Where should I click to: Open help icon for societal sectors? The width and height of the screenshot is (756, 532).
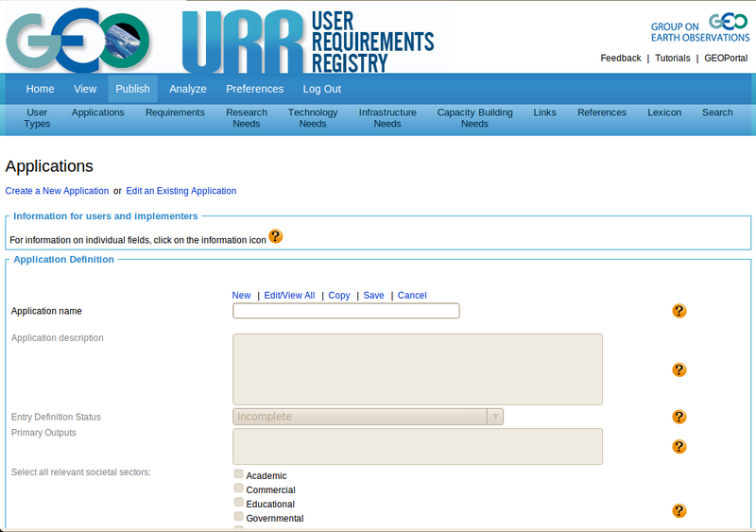(x=679, y=510)
